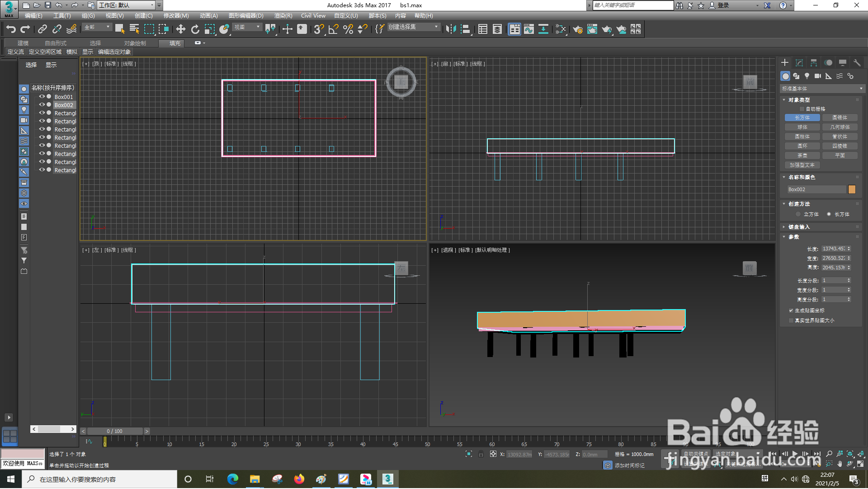The image size is (868, 489).
Task: Select the Rotate transform tool
Action: 195,29
